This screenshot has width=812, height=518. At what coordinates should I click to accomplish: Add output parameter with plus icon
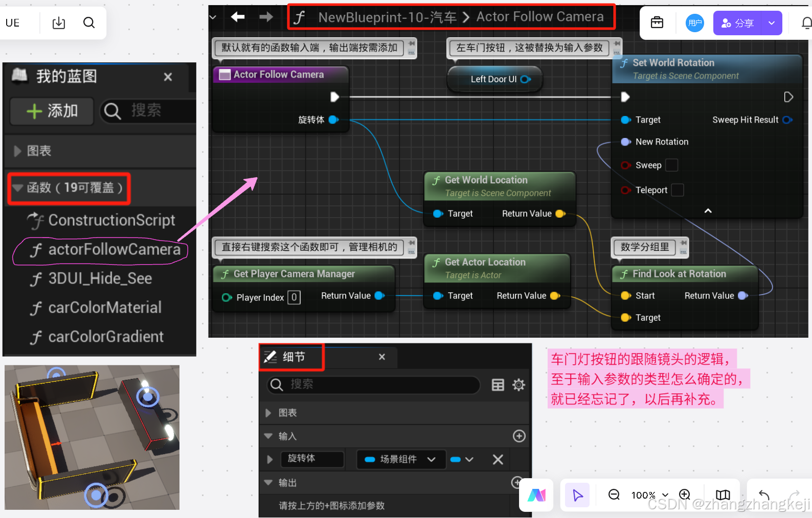click(x=517, y=482)
